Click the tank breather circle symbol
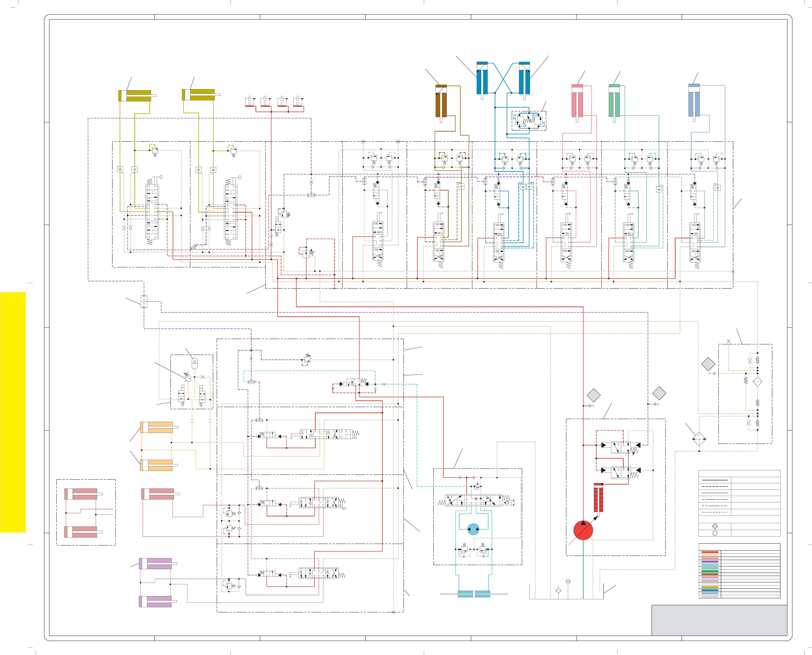Viewport: 812px width, 655px height. click(x=568, y=581)
